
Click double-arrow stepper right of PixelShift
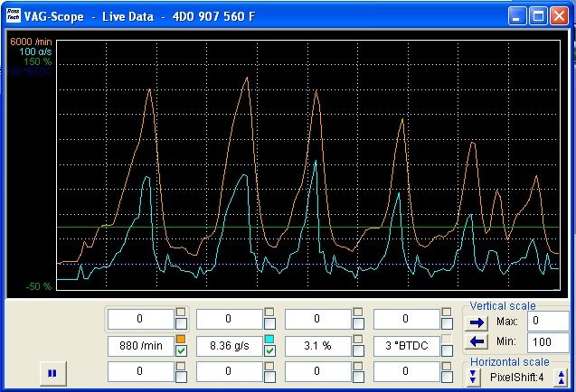561,377
